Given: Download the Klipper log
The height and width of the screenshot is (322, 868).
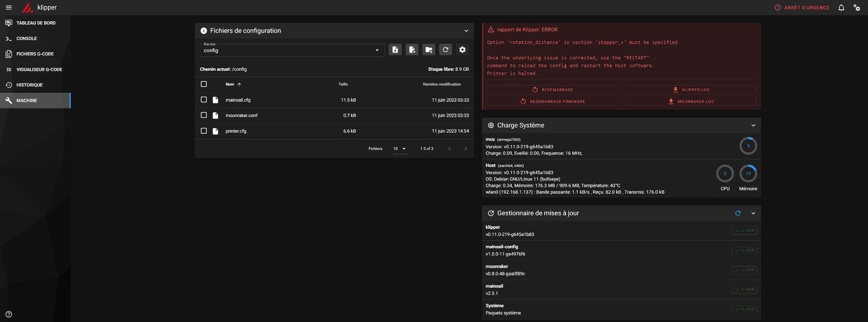Looking at the screenshot, I should [690, 90].
